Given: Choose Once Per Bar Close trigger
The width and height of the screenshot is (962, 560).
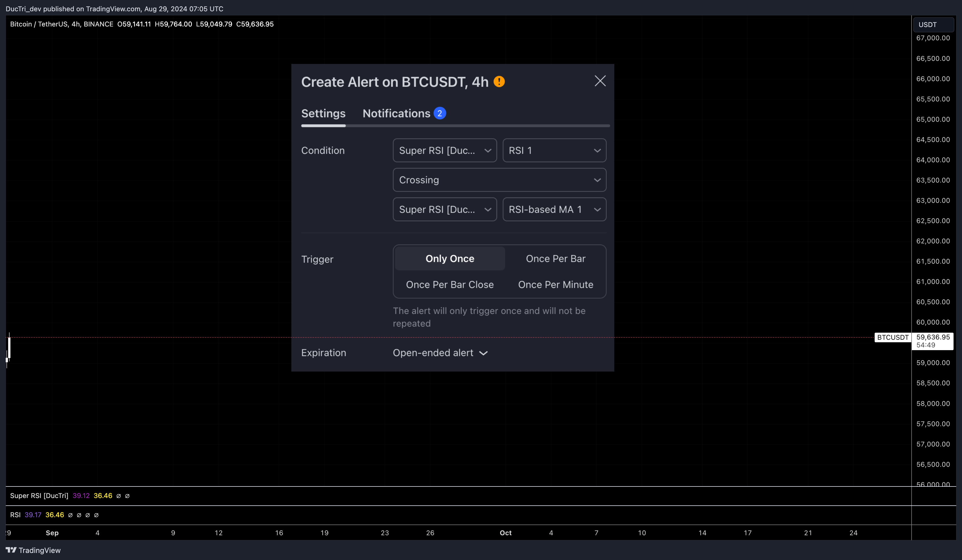Looking at the screenshot, I should coord(450,285).
